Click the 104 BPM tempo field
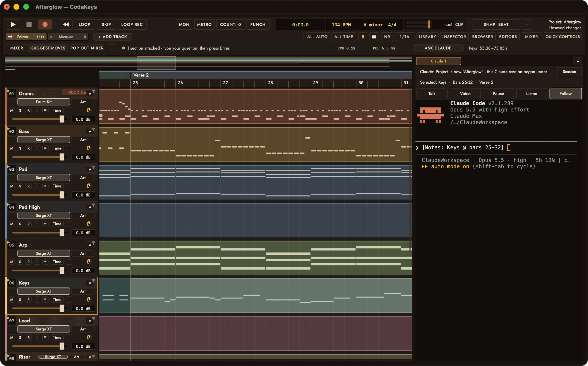This screenshot has width=588, height=366. [341, 24]
